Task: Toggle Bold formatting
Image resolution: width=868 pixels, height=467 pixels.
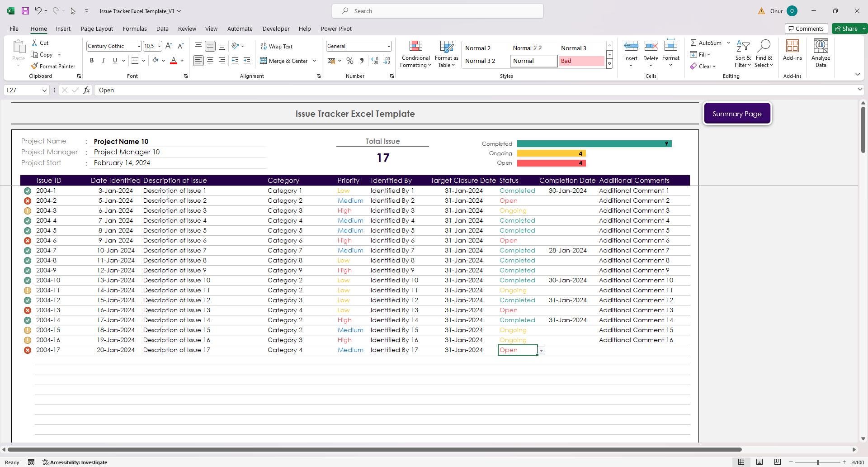Action: 92,61
